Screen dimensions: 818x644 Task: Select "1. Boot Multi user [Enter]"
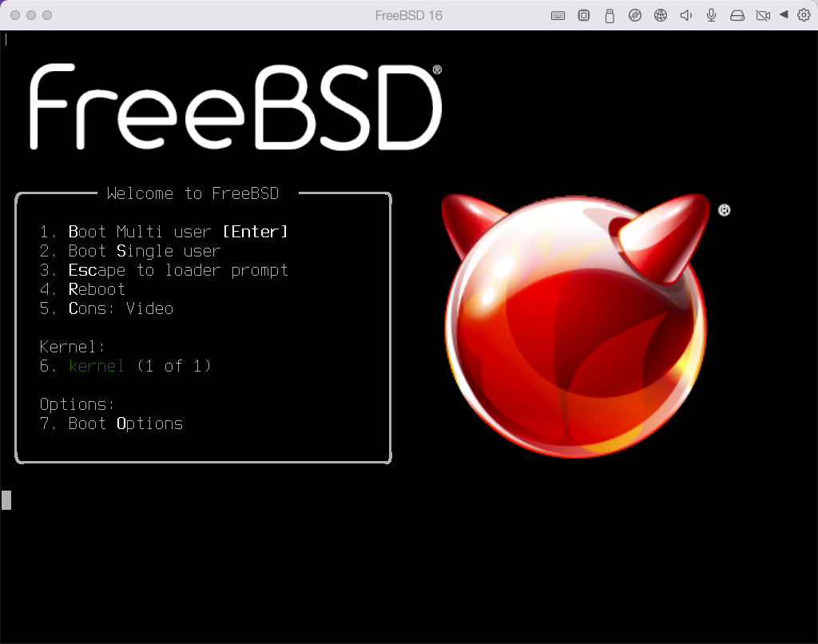(164, 232)
